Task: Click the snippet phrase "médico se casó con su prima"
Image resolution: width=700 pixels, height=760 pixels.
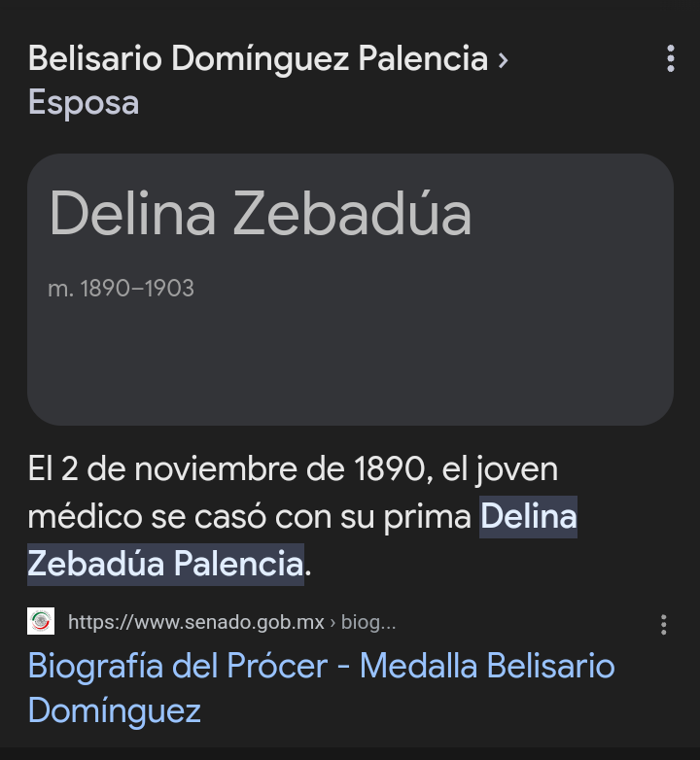Action: point(250,517)
